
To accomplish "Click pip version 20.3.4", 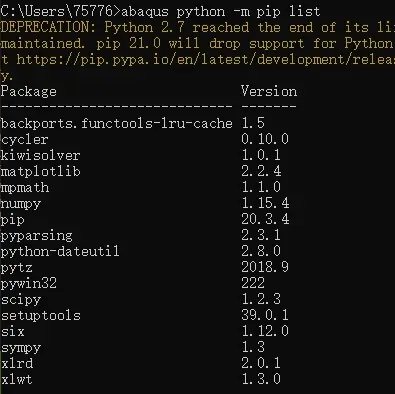I will (x=265, y=219).
